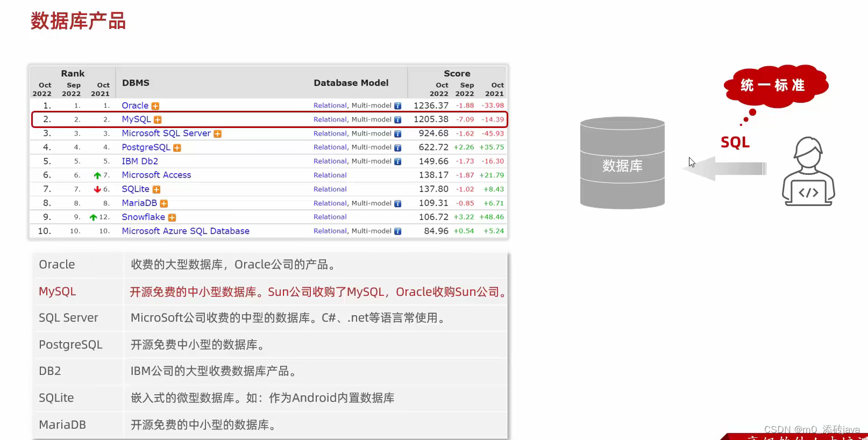Click the green up arrow in the Snowflake row
This screenshot has height=440, width=868.
[93, 217]
